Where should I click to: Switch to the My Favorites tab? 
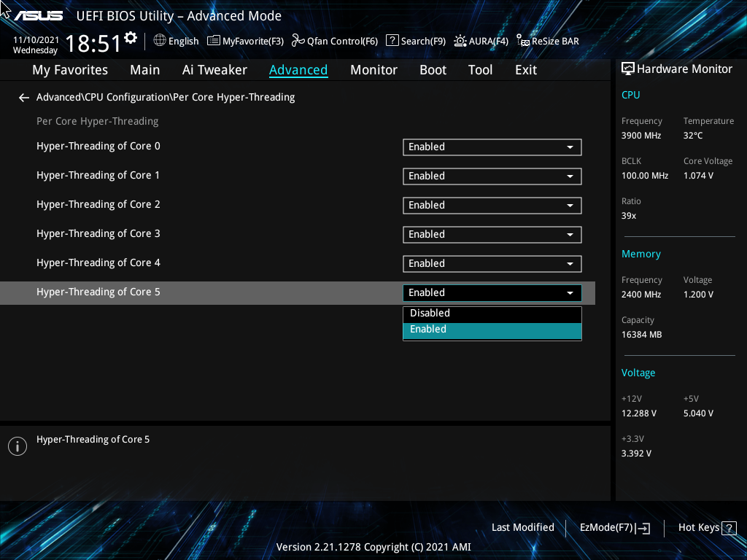(70, 70)
